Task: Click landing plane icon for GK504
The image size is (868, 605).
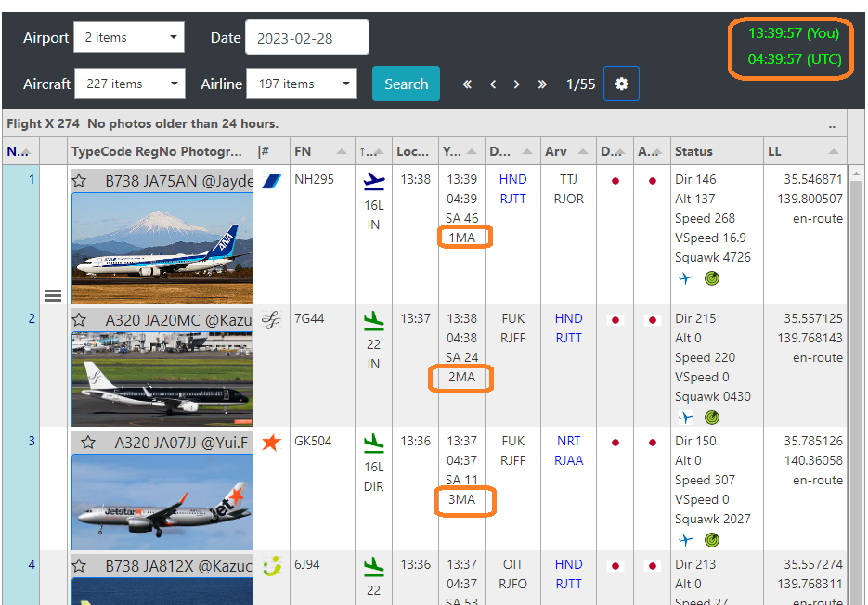Action: (x=374, y=443)
